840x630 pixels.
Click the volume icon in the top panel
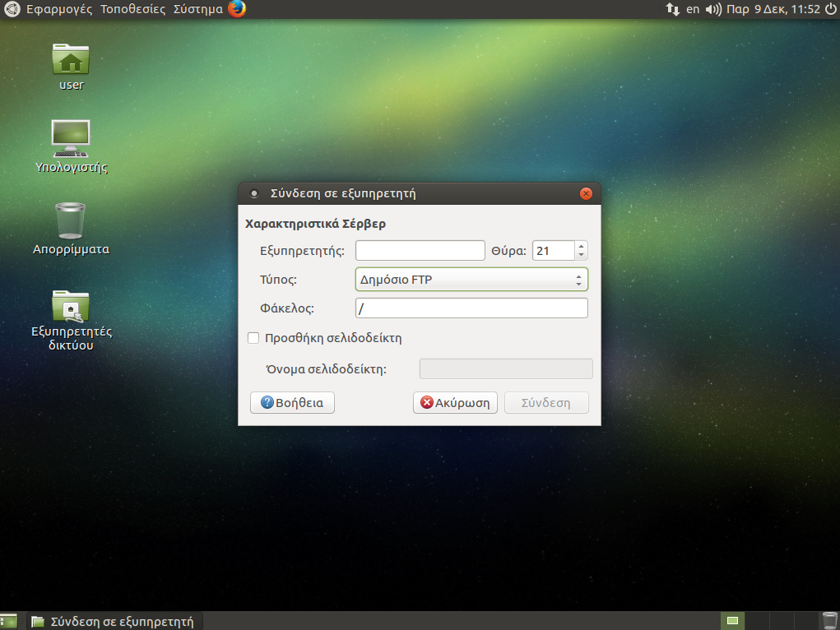(x=713, y=10)
